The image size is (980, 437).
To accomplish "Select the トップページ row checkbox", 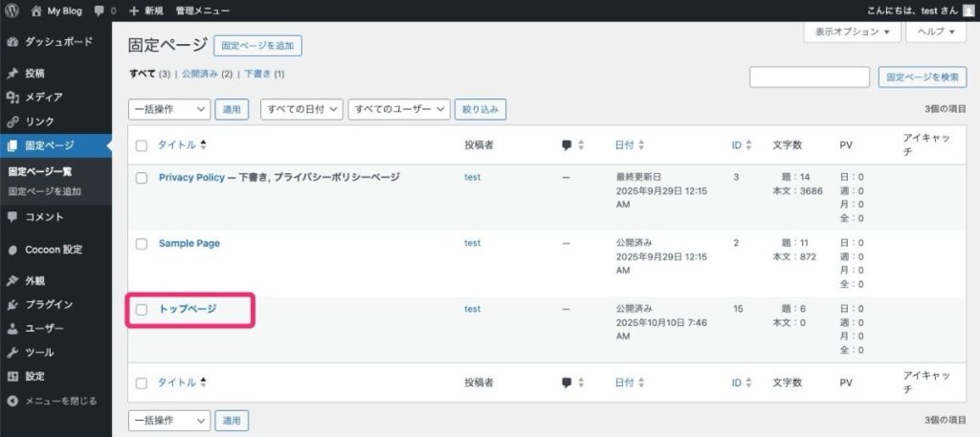I will (x=142, y=310).
